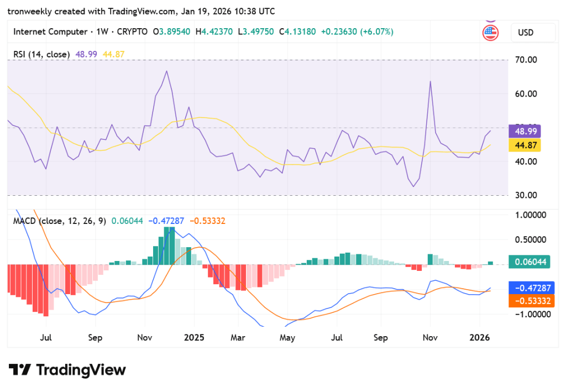The image size is (566, 392).
Task: Click the tronweekly created with TradingView.com caption
Action: (92, 12)
